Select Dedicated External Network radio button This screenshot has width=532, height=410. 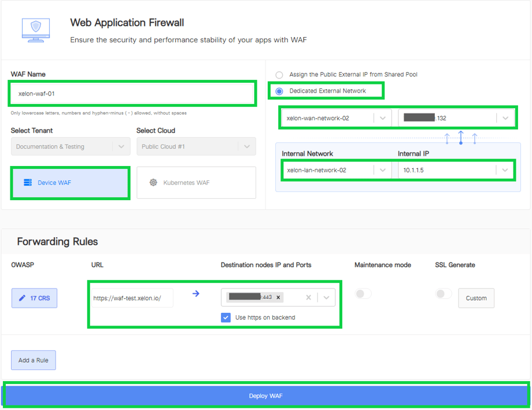279,91
